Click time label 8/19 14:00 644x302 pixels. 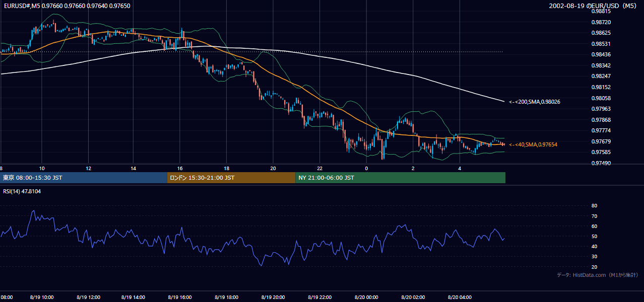[x=133, y=297]
